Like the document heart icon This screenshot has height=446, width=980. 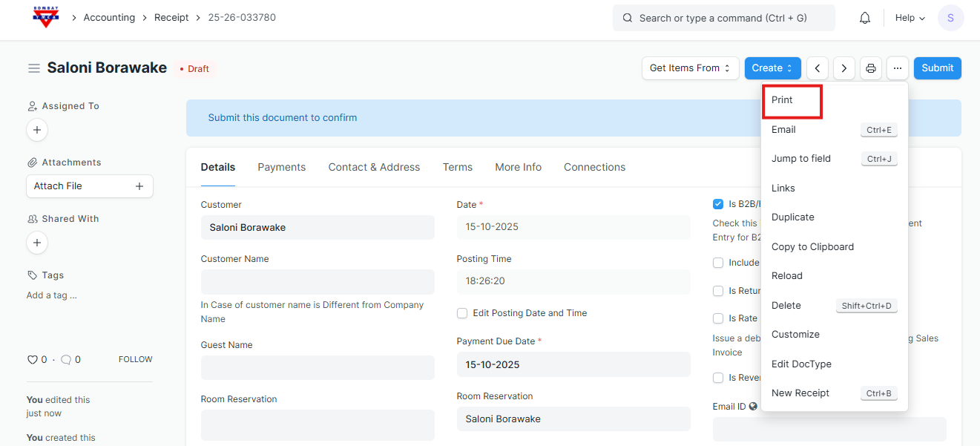32,360
